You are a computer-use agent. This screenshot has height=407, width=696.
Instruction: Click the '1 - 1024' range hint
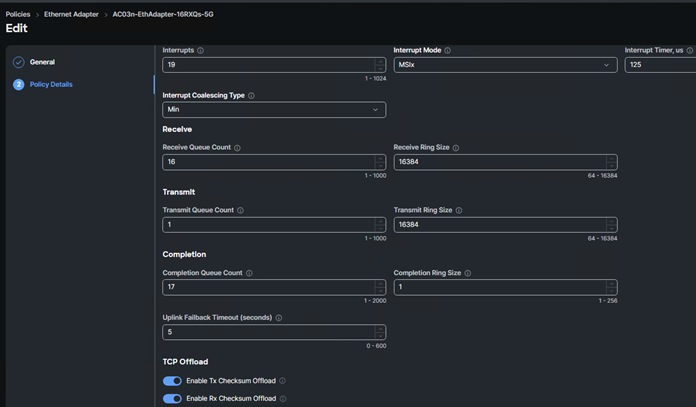[x=376, y=79]
